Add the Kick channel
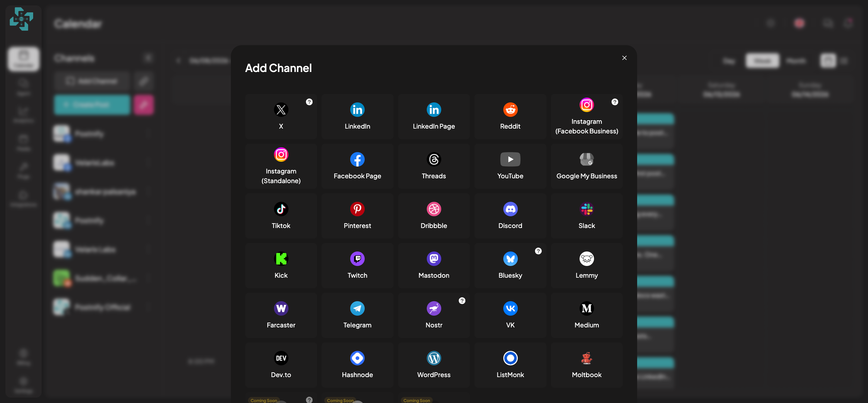This screenshot has width=868, height=403. point(281,265)
